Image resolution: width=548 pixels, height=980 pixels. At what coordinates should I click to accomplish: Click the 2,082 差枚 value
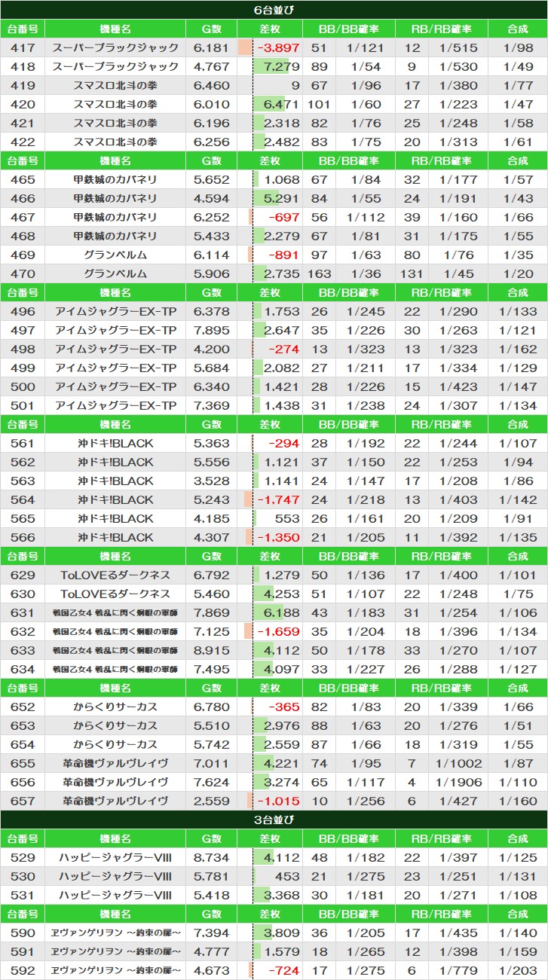click(283, 368)
